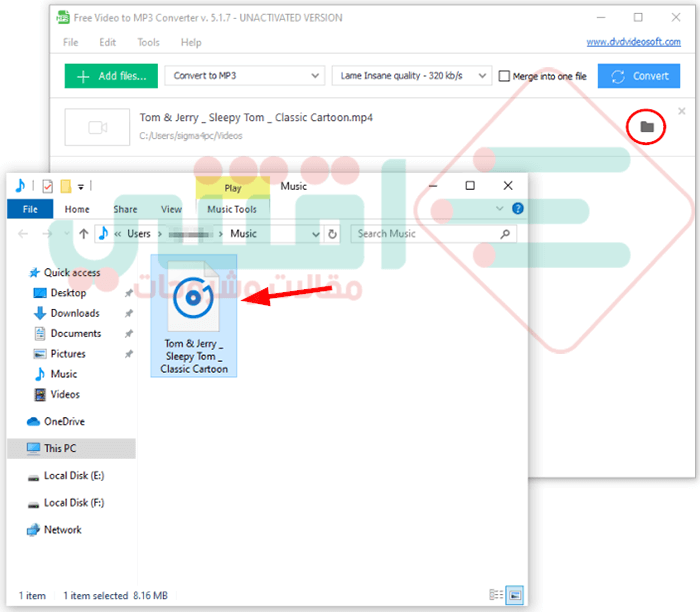This screenshot has width=700, height=612.
Task: Click the blue Convert button
Action: pyautogui.click(x=638, y=76)
